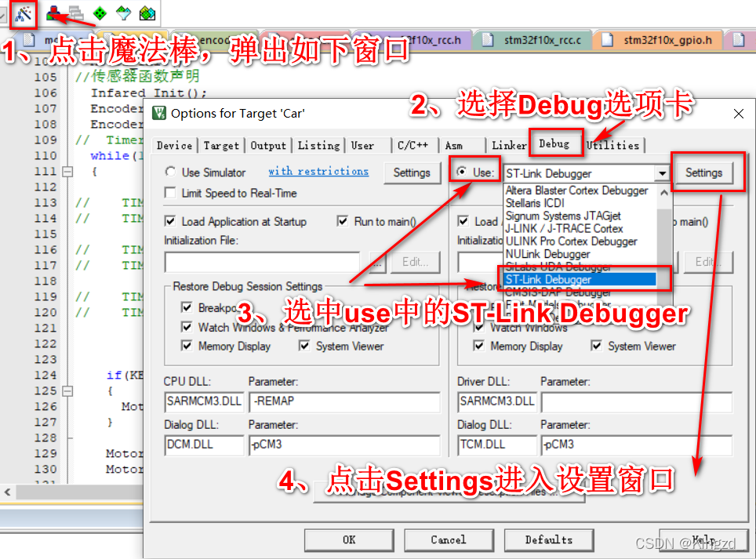Click simulator Settings button

click(x=412, y=173)
